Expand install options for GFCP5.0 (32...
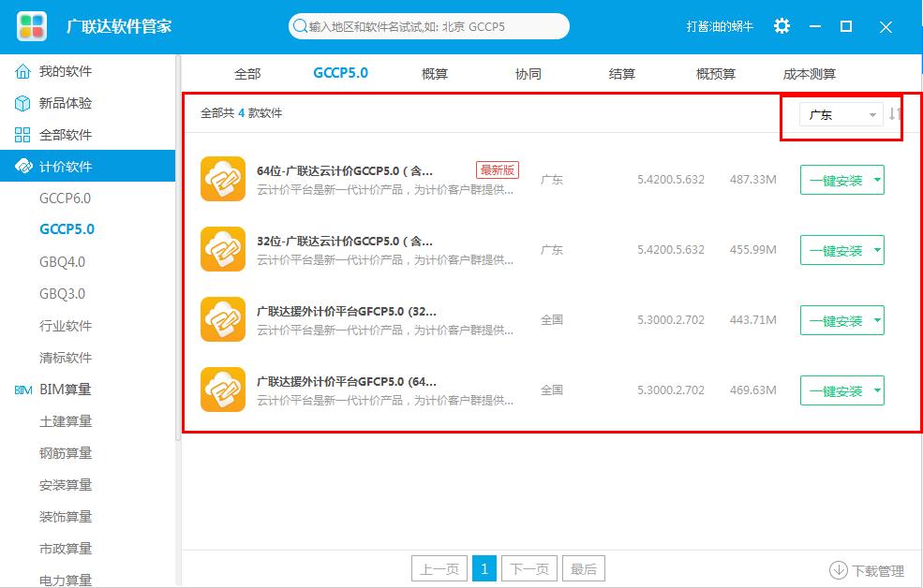This screenshot has height=588, width=923. [x=877, y=320]
